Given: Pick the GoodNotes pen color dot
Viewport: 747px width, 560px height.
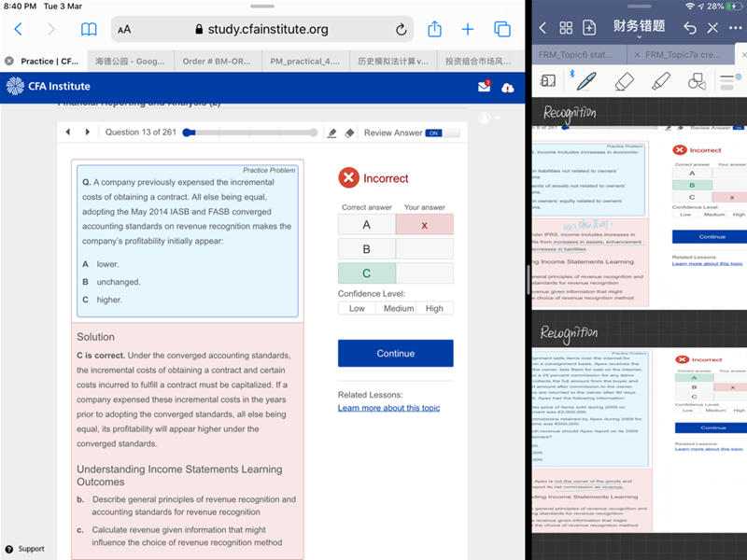Looking at the screenshot, I should click(x=739, y=77).
